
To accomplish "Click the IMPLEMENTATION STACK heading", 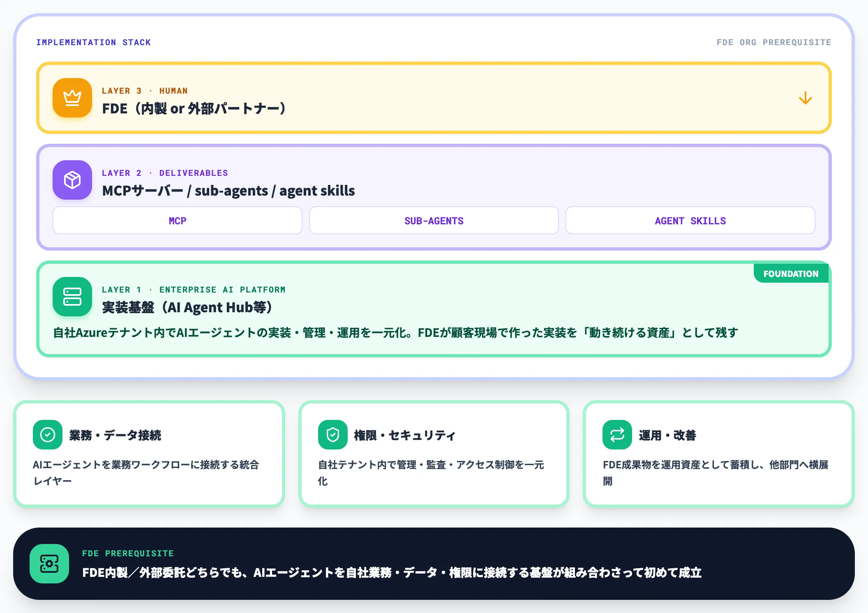I will click(94, 42).
